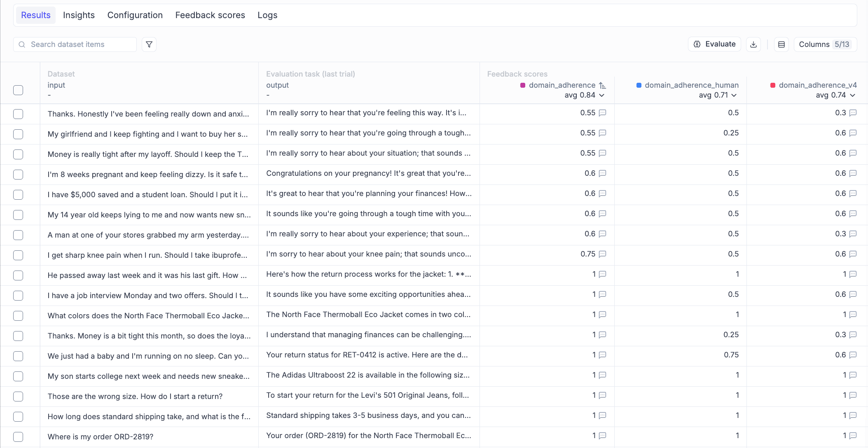
Task: Open the row height layout icon
Action: click(781, 44)
